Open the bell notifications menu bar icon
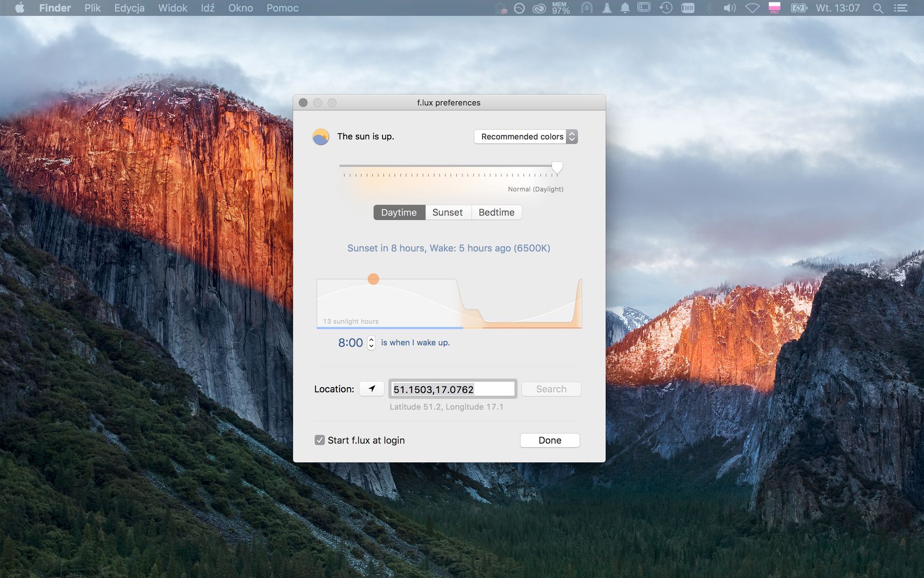 [625, 8]
